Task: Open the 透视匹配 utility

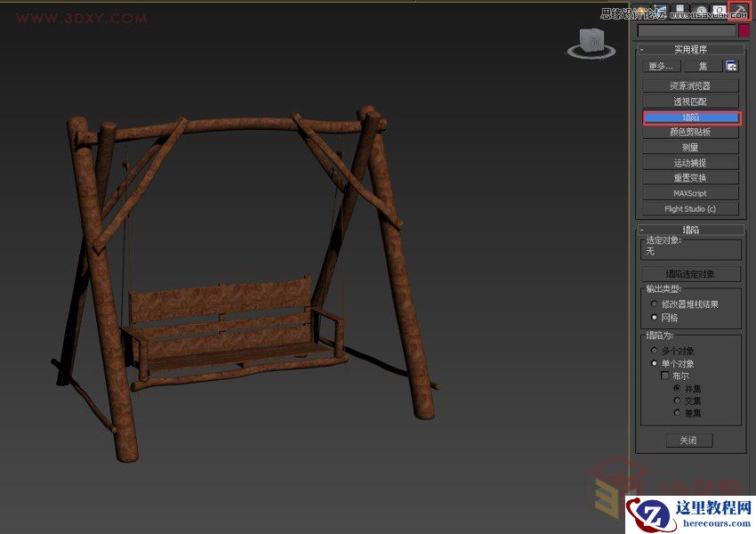Action: coord(690,101)
